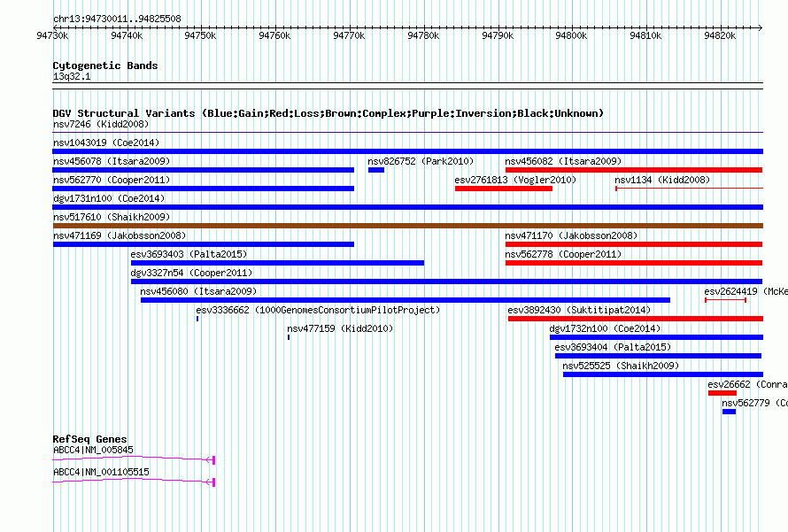Click the 94730k scale tick label

point(52,35)
